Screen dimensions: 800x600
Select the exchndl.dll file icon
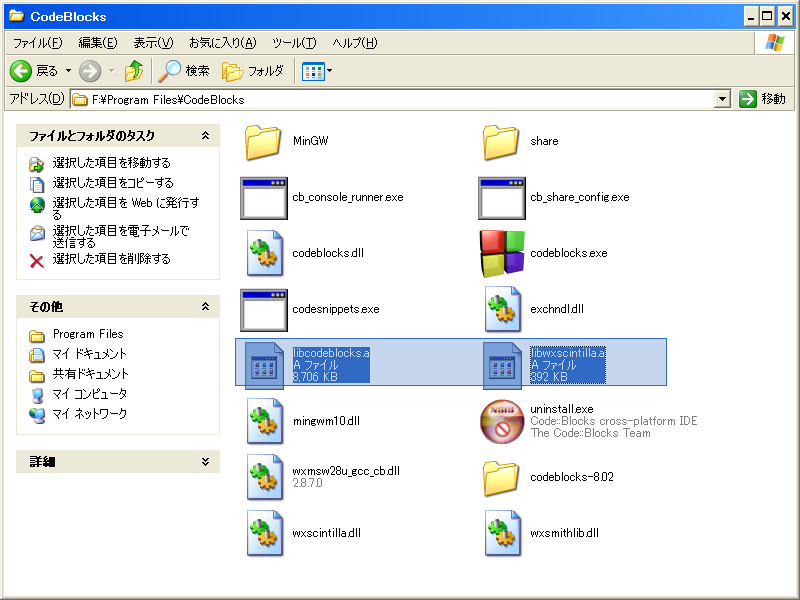click(503, 309)
